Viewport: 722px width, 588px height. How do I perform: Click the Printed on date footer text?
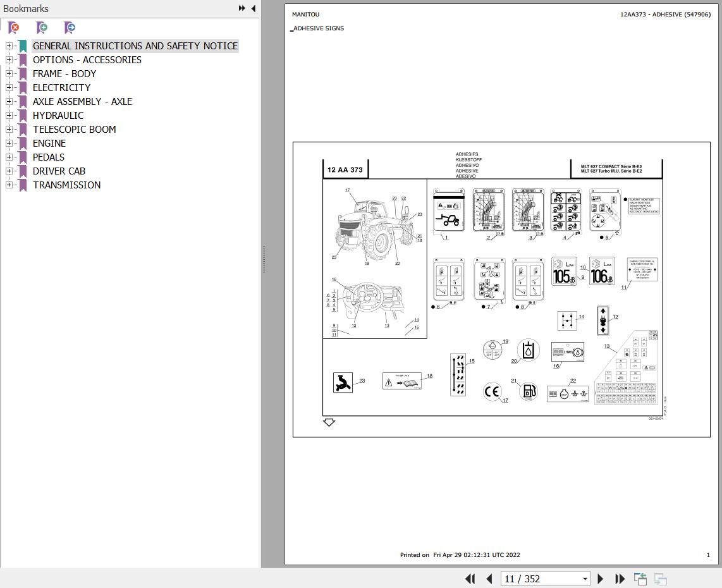click(460, 555)
